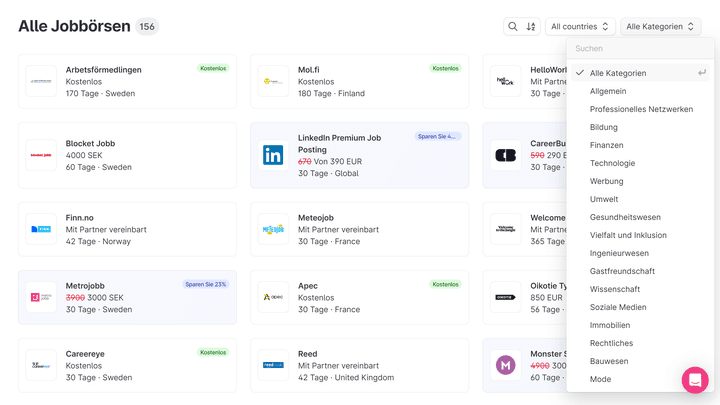Choose the Wissenschaft category
This screenshot has width=720, height=405.
click(x=640, y=289)
